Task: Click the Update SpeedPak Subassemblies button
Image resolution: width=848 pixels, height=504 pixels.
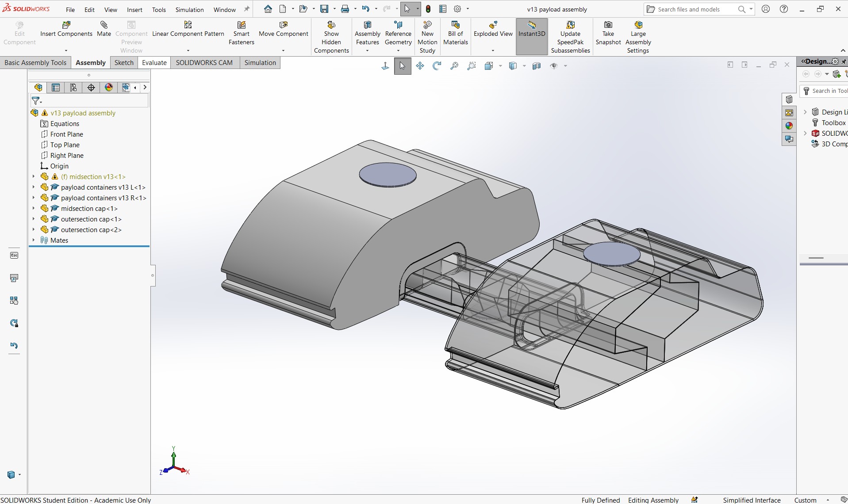Action: click(x=570, y=37)
